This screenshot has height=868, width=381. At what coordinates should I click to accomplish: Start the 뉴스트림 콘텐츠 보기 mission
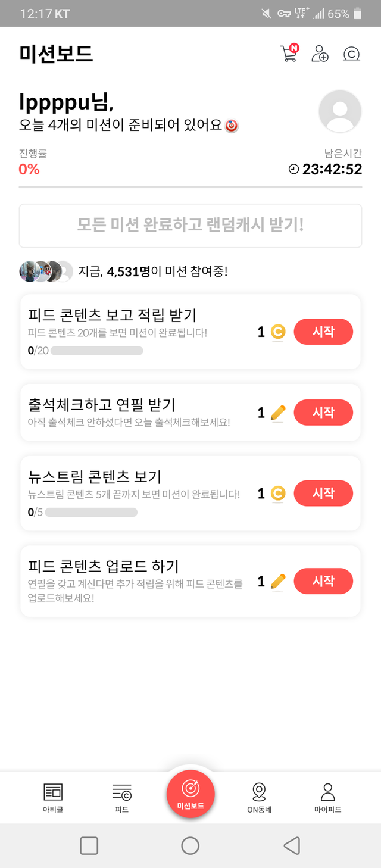[323, 494]
